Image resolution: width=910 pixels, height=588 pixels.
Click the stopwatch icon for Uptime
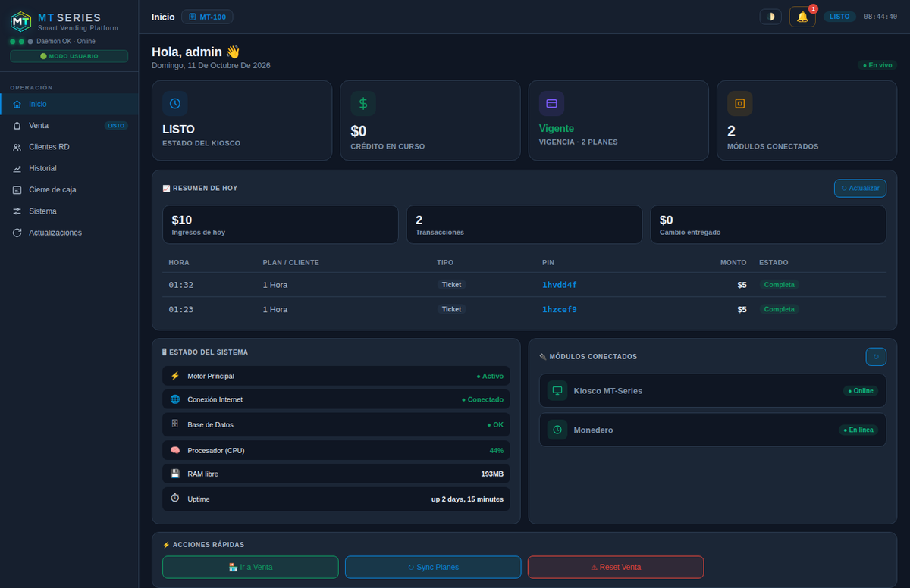175,499
